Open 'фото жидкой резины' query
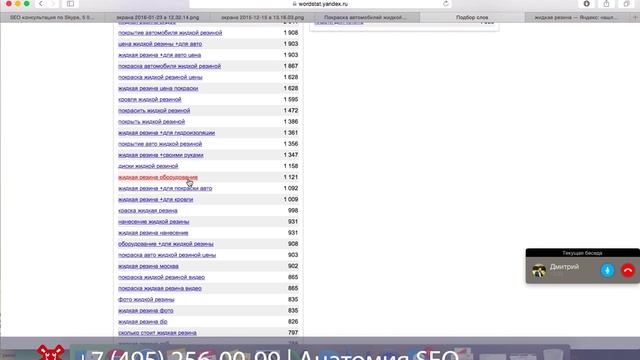The height and width of the screenshot is (360, 640). (x=146, y=300)
